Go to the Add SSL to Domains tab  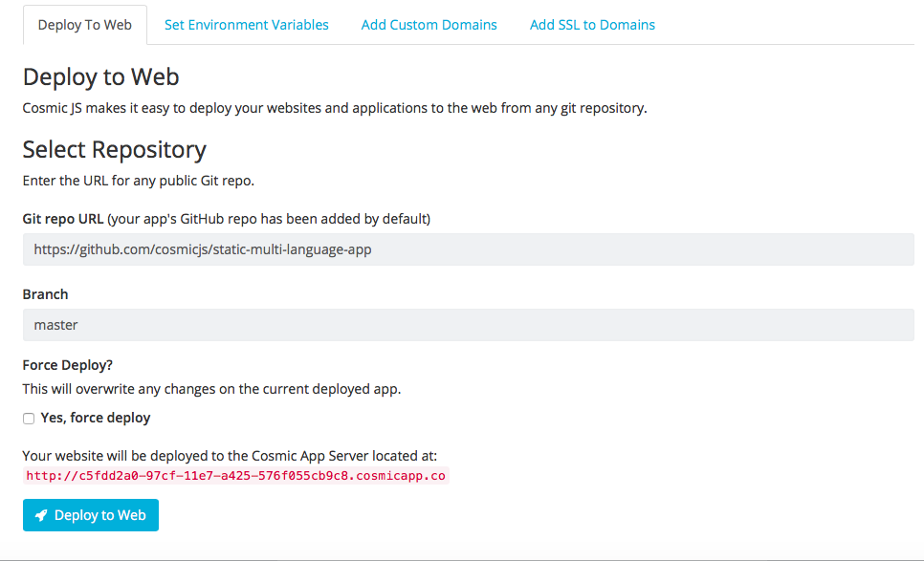pyautogui.click(x=592, y=25)
